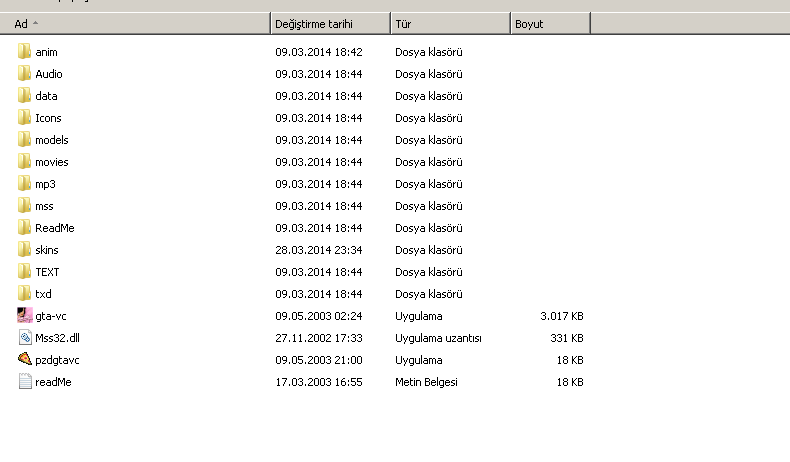
Task: Click the mp3 folder name
Action: click(x=45, y=184)
